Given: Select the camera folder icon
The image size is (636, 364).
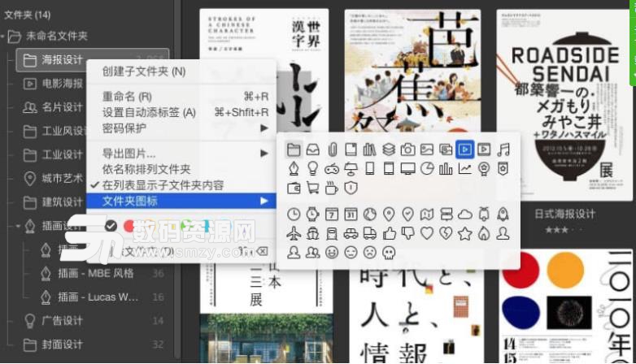Looking at the screenshot, I should click(407, 149).
